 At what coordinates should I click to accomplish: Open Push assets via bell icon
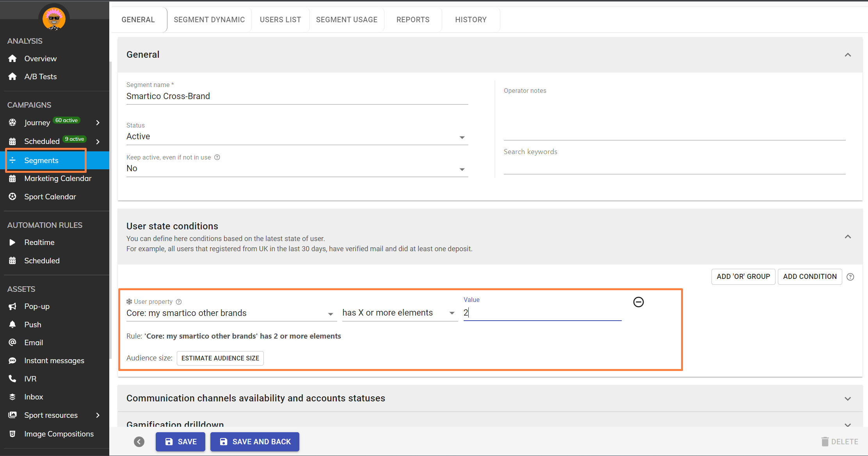pyautogui.click(x=12, y=325)
